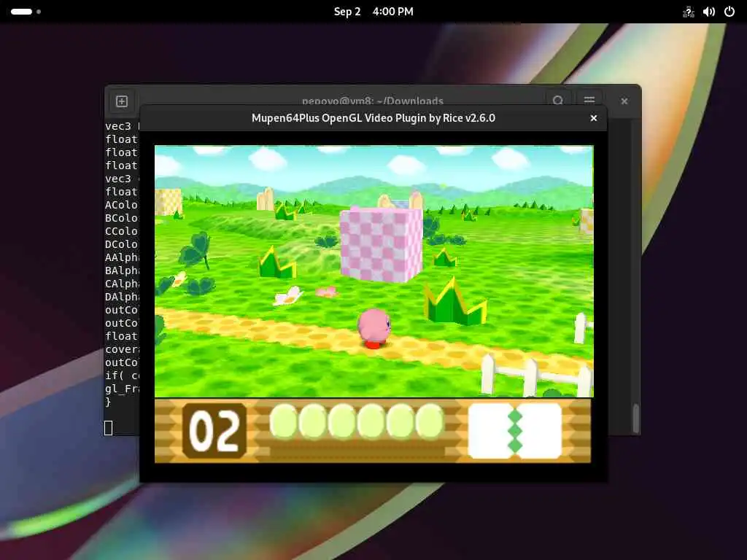Viewport: 747px width, 560px height.
Task: Open the power menu icon in the top bar
Action: [729, 12]
